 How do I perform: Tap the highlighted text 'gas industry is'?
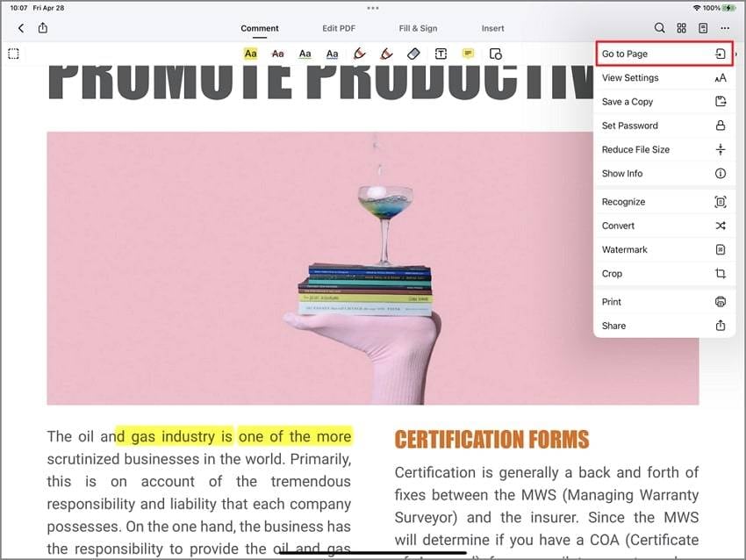coord(182,436)
